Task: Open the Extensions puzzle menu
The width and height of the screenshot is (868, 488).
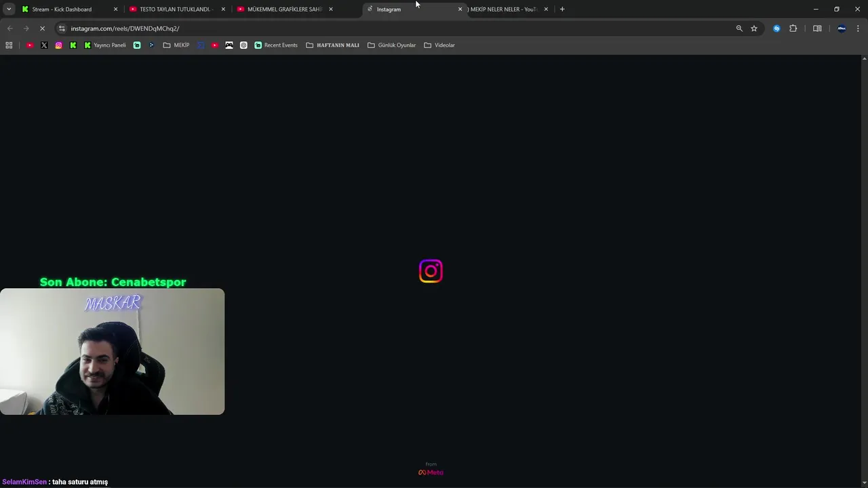Action: click(x=793, y=28)
